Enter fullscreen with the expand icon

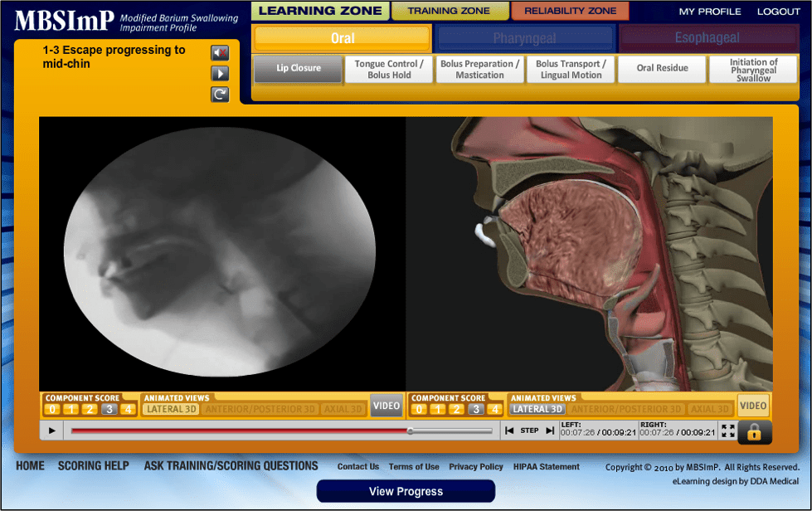(x=727, y=431)
